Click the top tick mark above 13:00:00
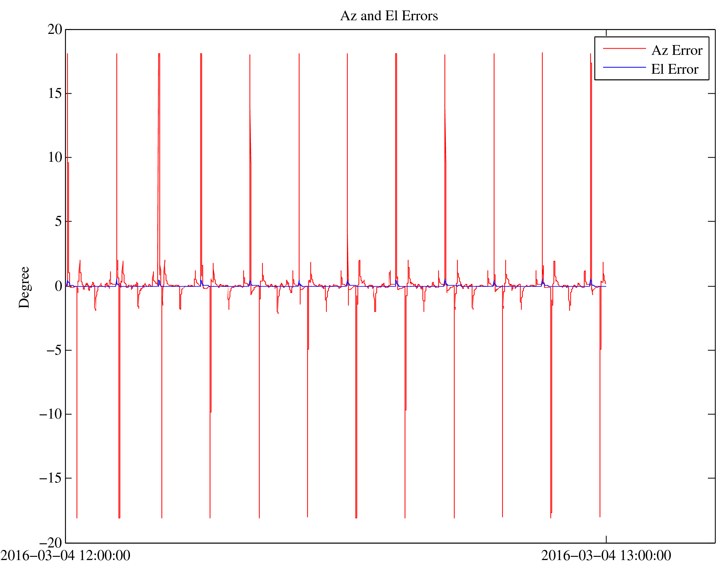The image size is (725, 588). [606, 32]
